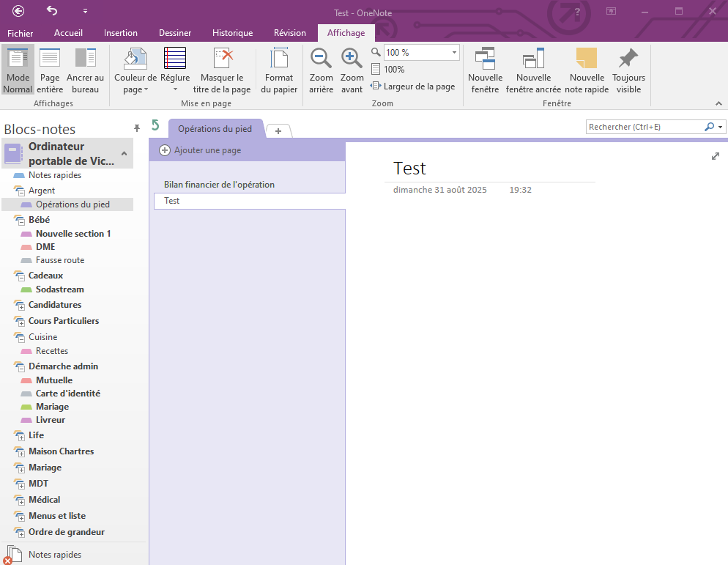Open a new window
The width and height of the screenshot is (728, 565).
click(x=485, y=70)
